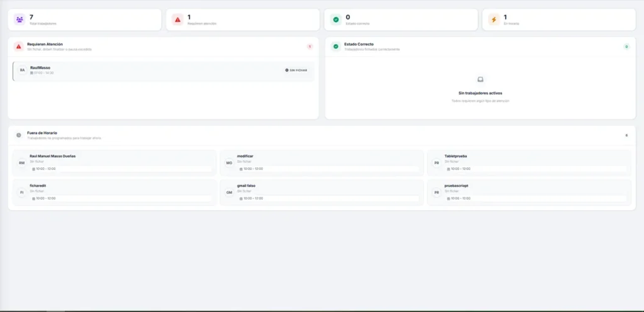This screenshot has height=312, width=644.
Task: Click the count '6' in Fuera de Horario header
Action: (x=626, y=135)
